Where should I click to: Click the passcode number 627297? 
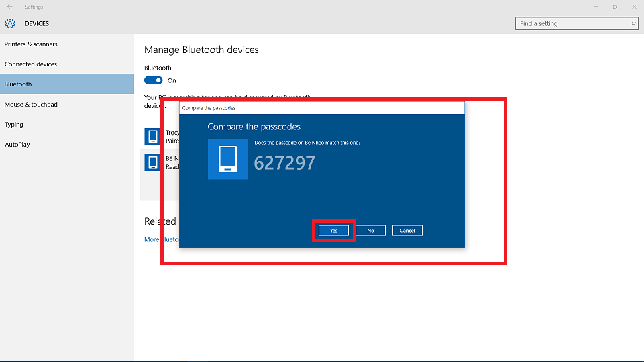pyautogui.click(x=284, y=163)
